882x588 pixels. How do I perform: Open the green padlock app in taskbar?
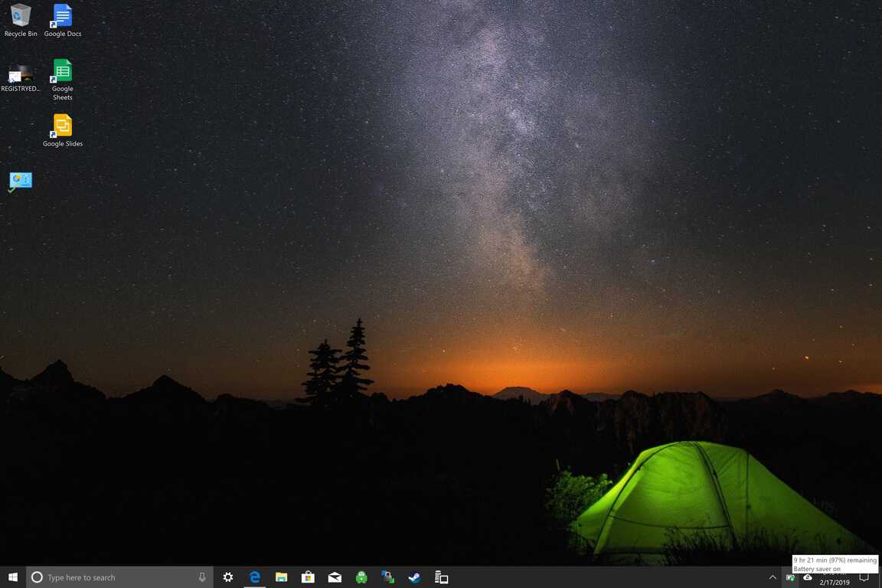pos(361,577)
